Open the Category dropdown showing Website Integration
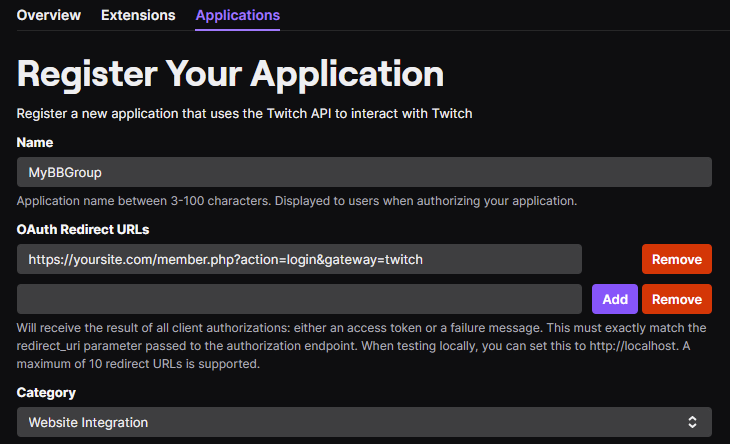Viewport: 730px width, 444px height. 364,422
